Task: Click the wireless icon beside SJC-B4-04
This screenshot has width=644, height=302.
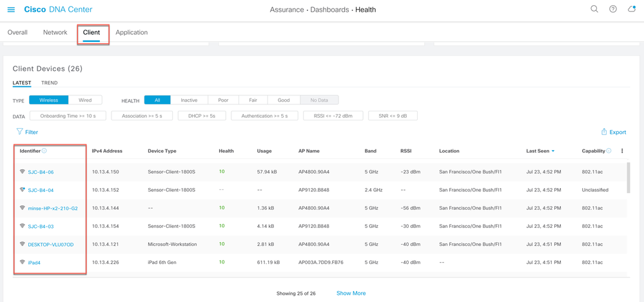Action: [22, 189]
